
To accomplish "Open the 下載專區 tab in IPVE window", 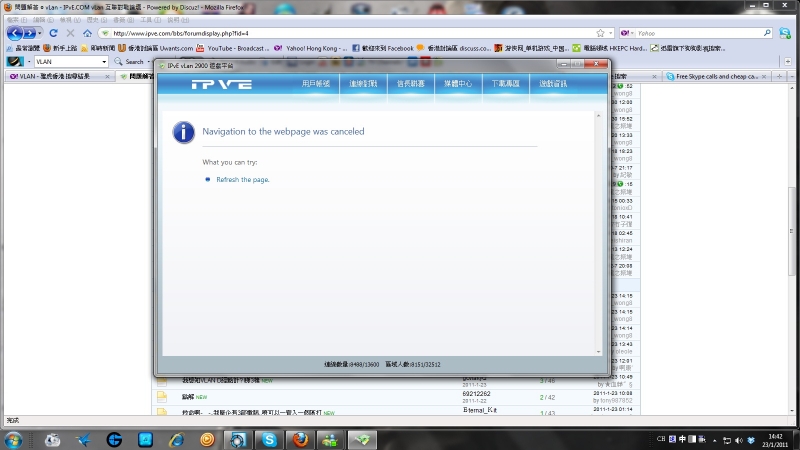I will click(x=506, y=84).
